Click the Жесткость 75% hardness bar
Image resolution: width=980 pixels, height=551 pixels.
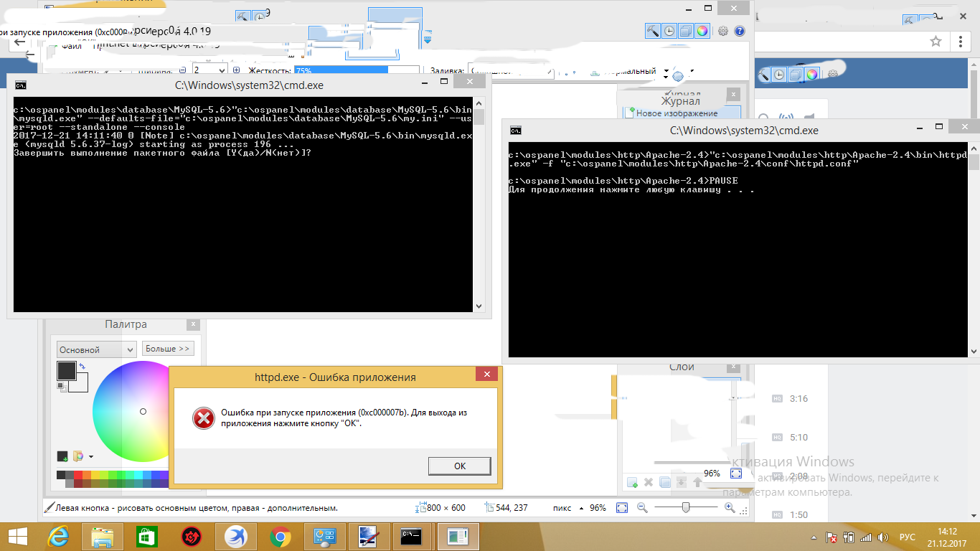coord(356,71)
